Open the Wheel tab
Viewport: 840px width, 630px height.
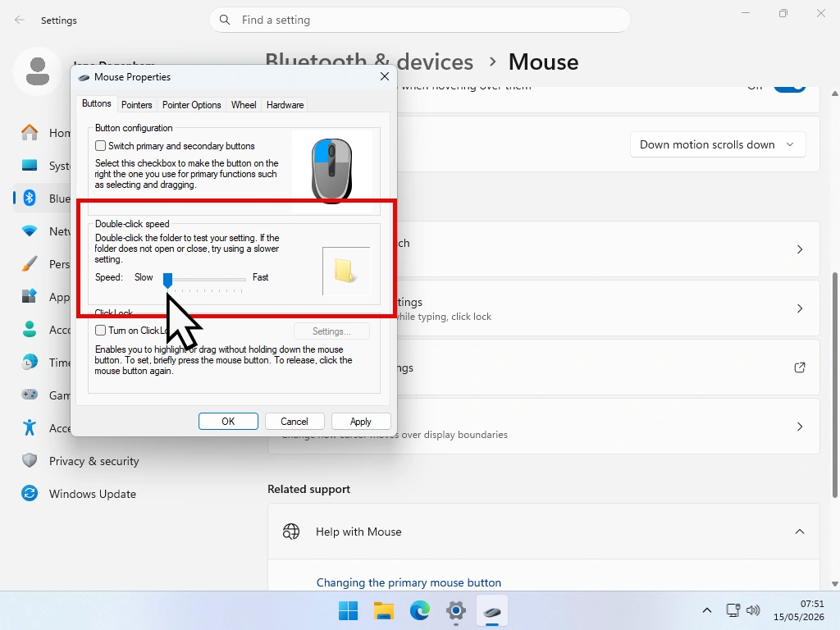pos(244,105)
